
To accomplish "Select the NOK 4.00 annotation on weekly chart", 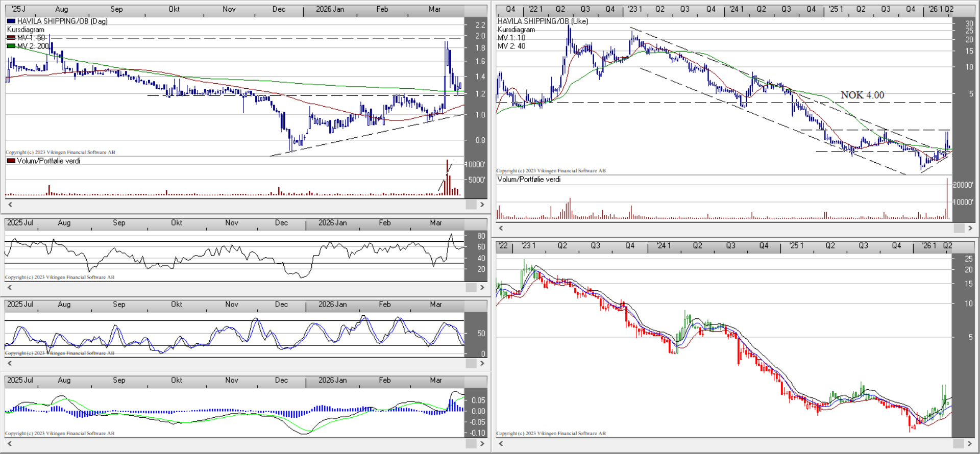I will (862, 95).
